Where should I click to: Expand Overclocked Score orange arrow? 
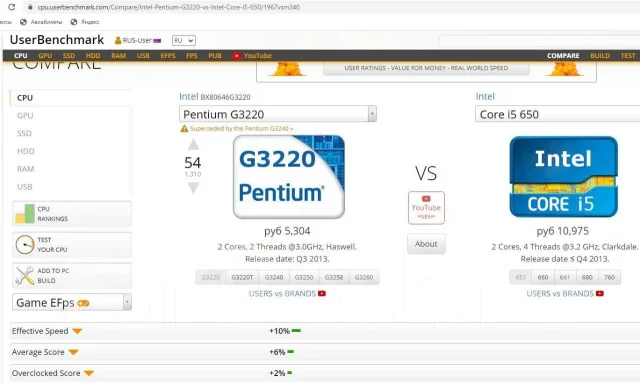(89, 373)
